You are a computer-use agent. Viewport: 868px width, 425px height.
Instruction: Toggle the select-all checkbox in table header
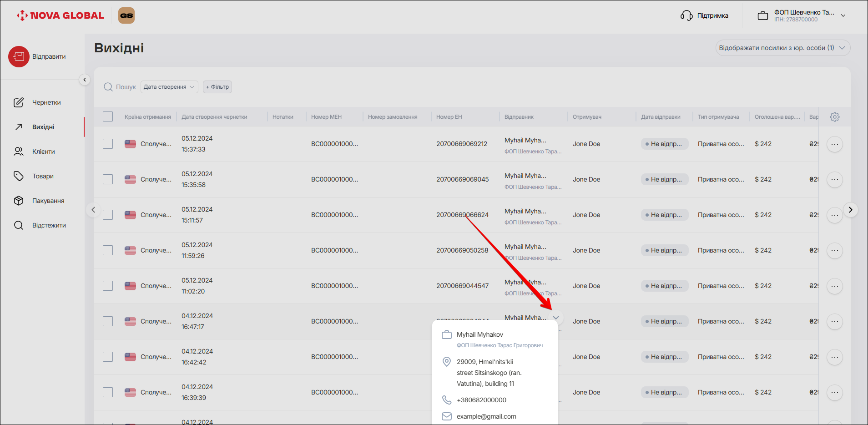click(108, 117)
